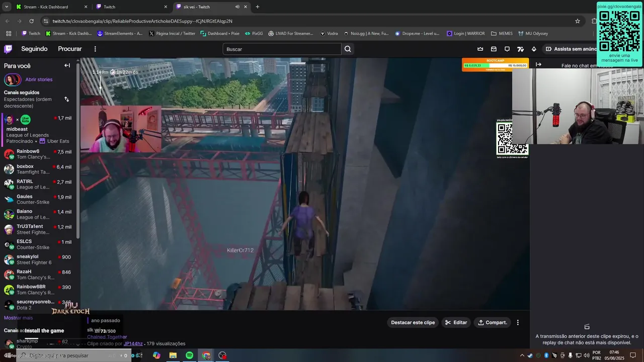Open Steam tray icon
The image size is (644, 362).
(x=530, y=355)
